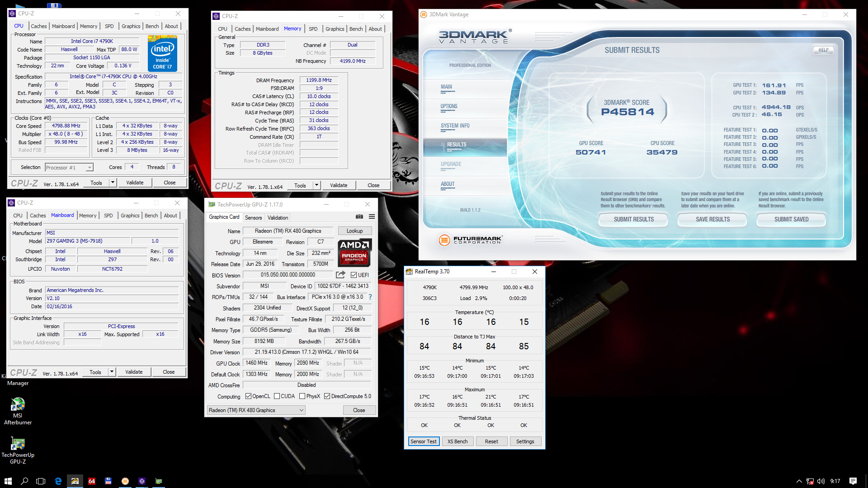The image size is (868, 488).
Task: Click GPU-Z screenshot camera icon
Action: [x=359, y=217]
